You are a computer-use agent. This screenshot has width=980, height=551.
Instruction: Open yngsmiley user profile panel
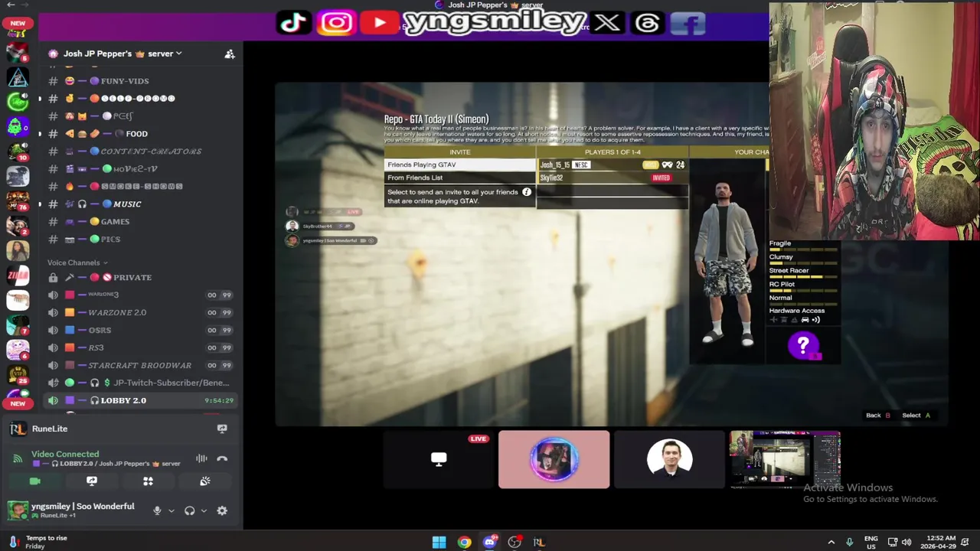click(x=73, y=510)
